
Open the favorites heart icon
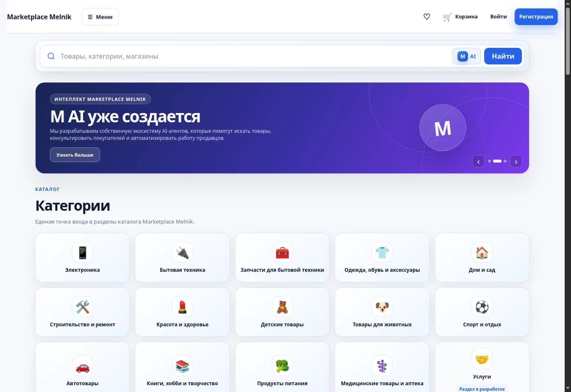(x=427, y=17)
